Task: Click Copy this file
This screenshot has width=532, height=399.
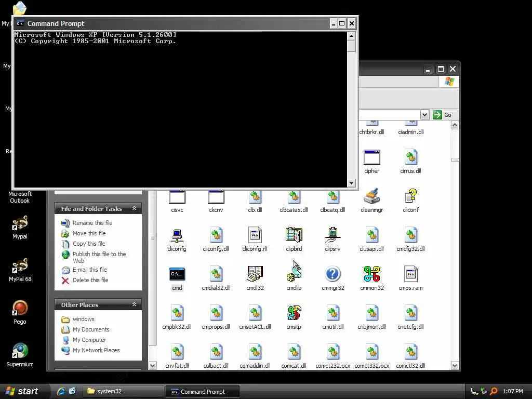Action: coord(89,244)
